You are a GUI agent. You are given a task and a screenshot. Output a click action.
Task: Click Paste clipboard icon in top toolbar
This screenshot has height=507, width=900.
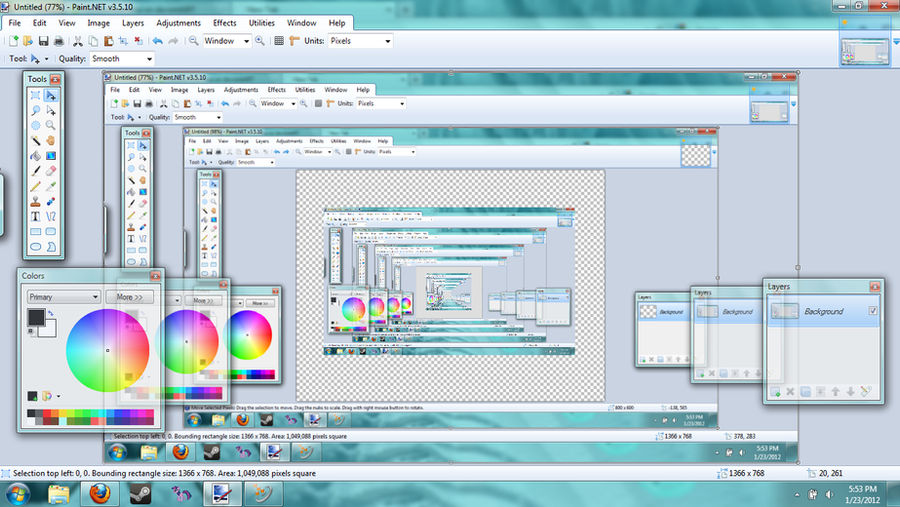pos(108,41)
